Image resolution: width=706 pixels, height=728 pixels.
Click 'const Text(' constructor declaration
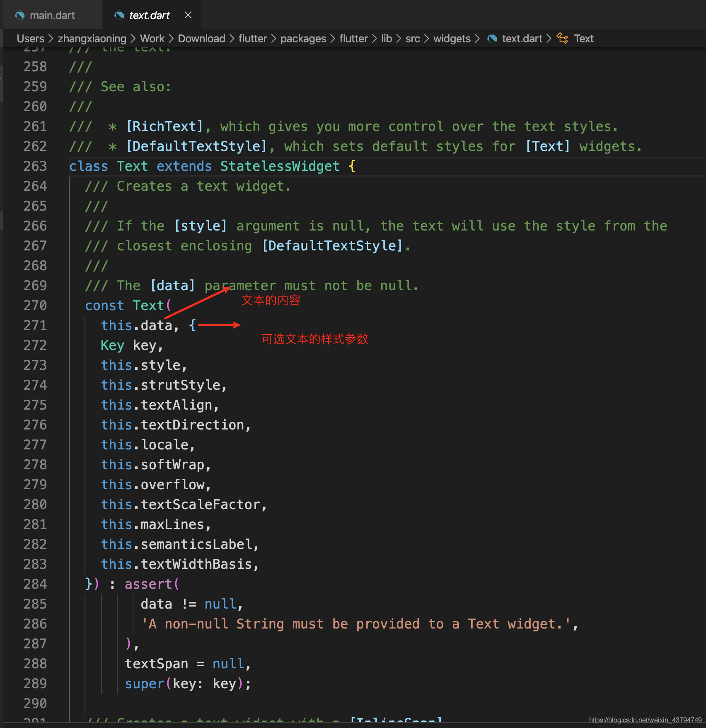(128, 306)
